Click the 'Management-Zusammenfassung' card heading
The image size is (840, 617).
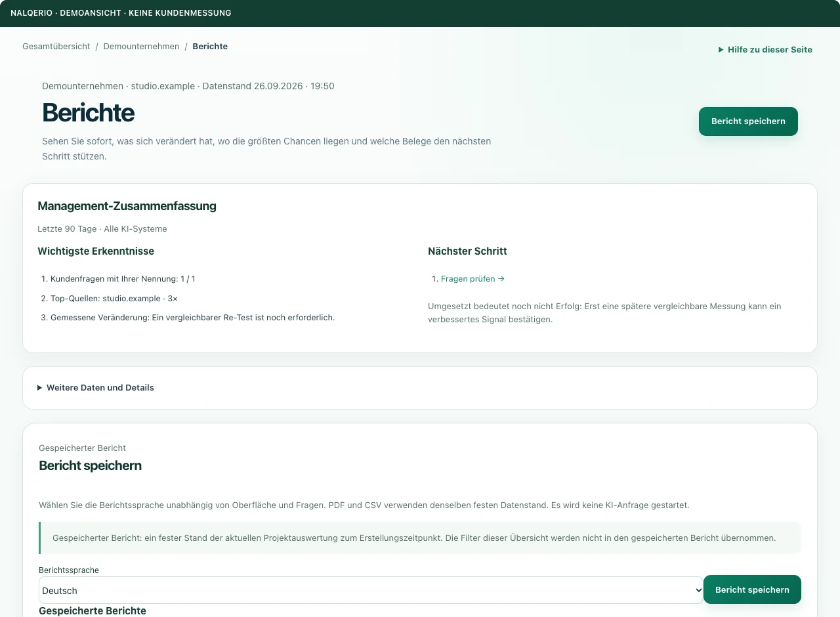pyautogui.click(x=127, y=206)
